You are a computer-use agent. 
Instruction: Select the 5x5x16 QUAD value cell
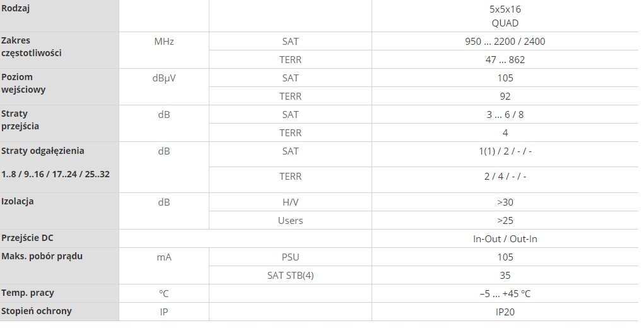505,16
